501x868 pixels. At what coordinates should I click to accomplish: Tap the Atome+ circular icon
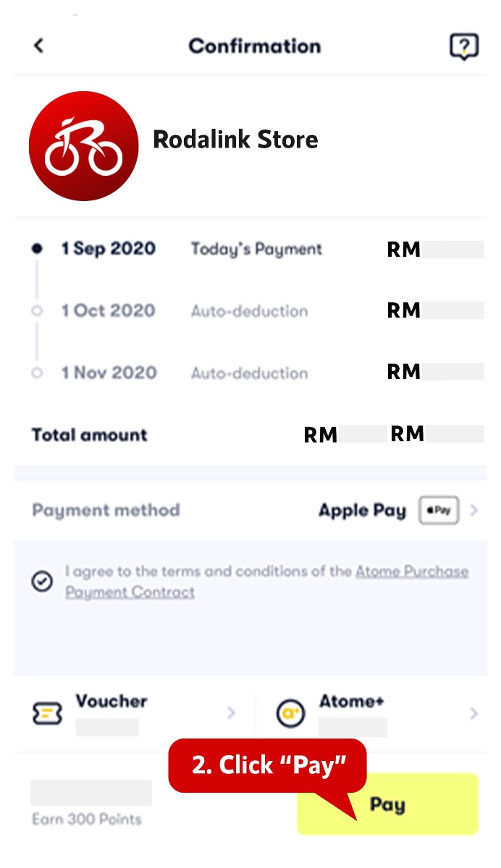point(291,714)
